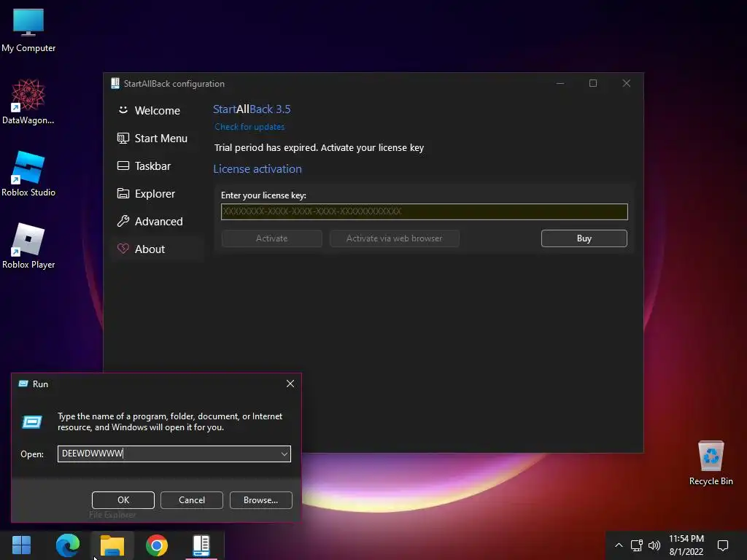Click the License activation heading
The width and height of the screenshot is (747, 560).
pyautogui.click(x=258, y=169)
